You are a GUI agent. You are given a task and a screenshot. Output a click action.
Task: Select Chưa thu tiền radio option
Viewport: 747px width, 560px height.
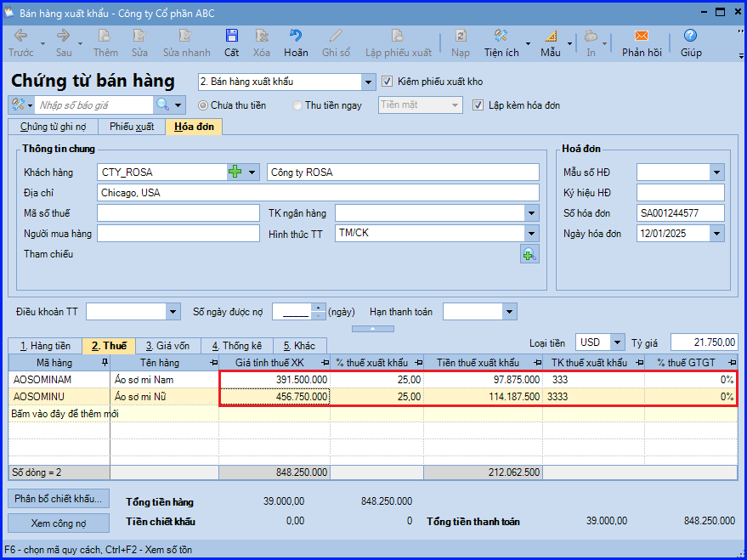[203, 105]
